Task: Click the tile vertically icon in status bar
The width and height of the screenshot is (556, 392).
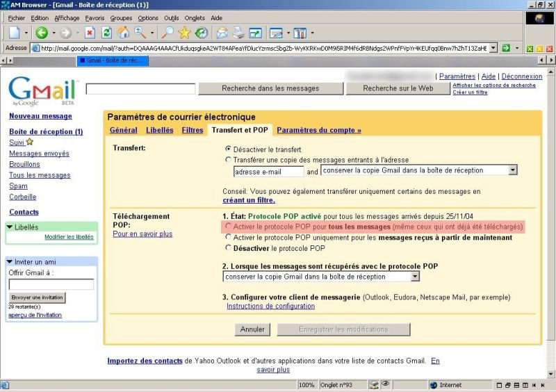Action: coord(525,385)
